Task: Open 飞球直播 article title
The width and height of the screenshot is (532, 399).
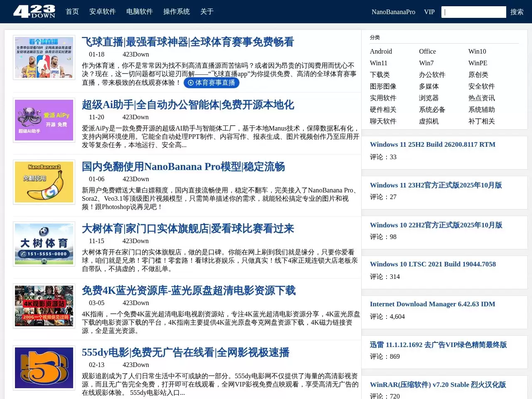Action: coord(188,42)
